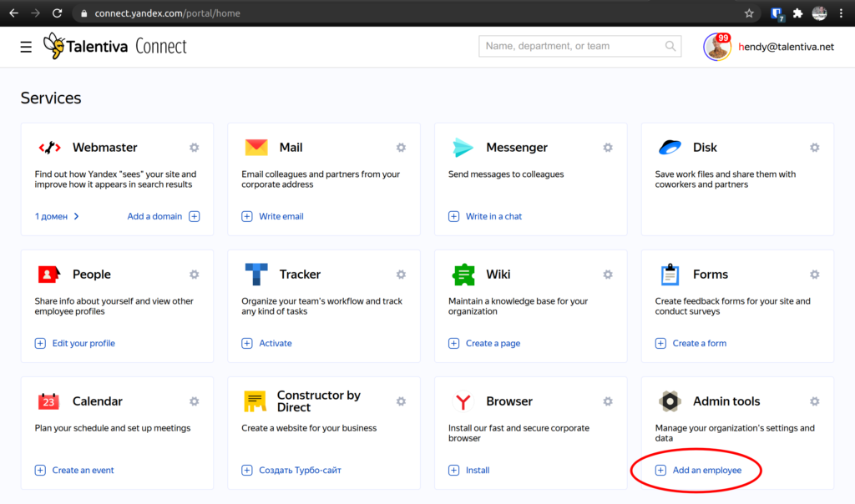Open the Chrome three-dot menu
855x504 pixels.
pyautogui.click(x=841, y=13)
